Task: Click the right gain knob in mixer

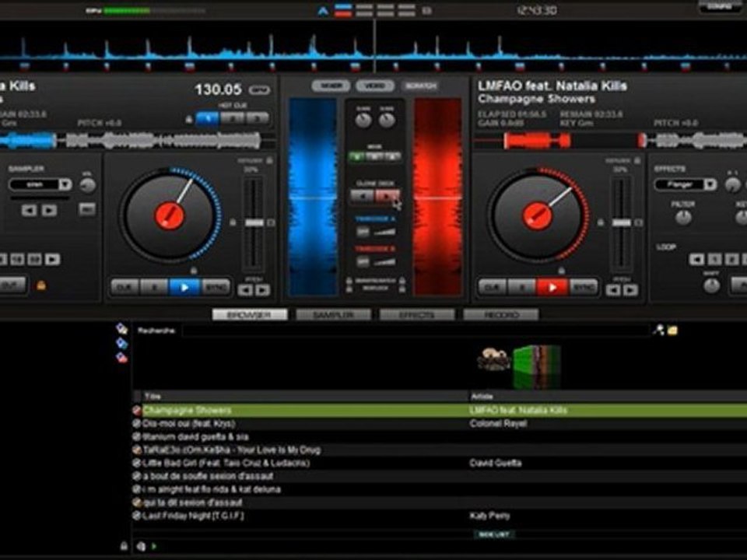Action: (x=387, y=120)
